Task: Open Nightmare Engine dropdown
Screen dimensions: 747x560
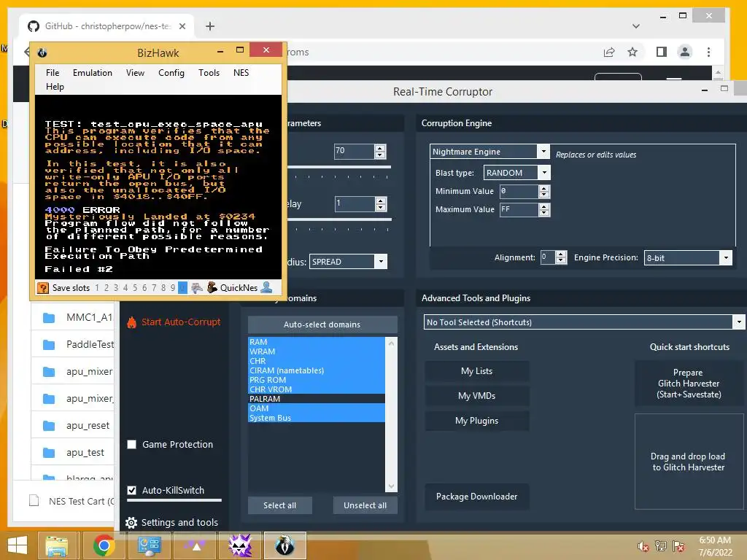Action: pos(543,152)
